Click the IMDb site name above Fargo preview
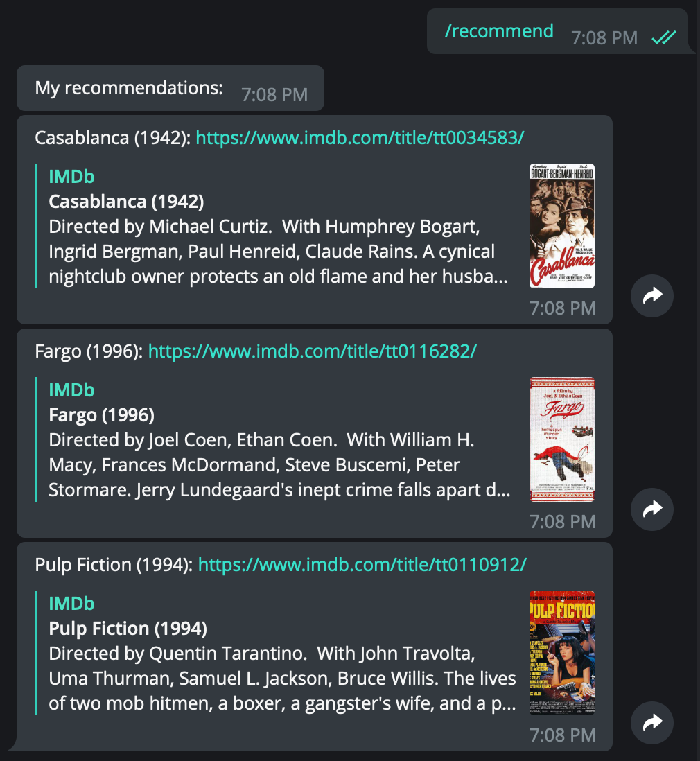The height and width of the screenshot is (761, 700). [x=71, y=390]
